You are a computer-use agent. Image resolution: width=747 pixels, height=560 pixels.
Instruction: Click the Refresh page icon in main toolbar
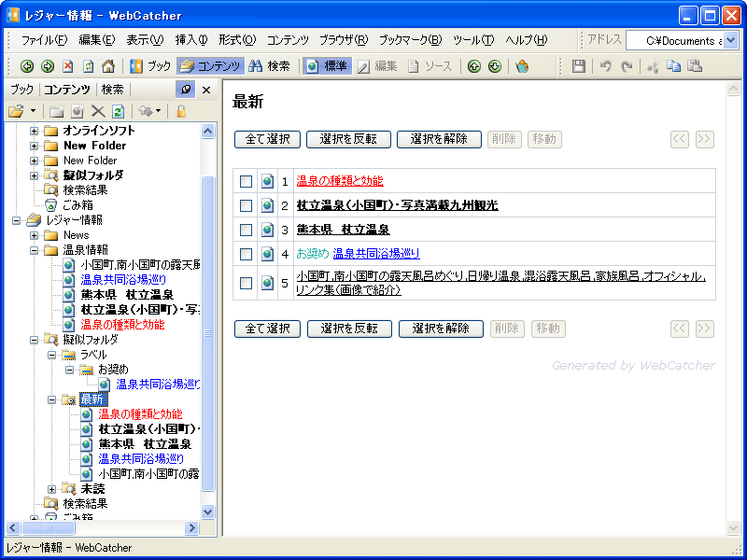[x=89, y=66]
